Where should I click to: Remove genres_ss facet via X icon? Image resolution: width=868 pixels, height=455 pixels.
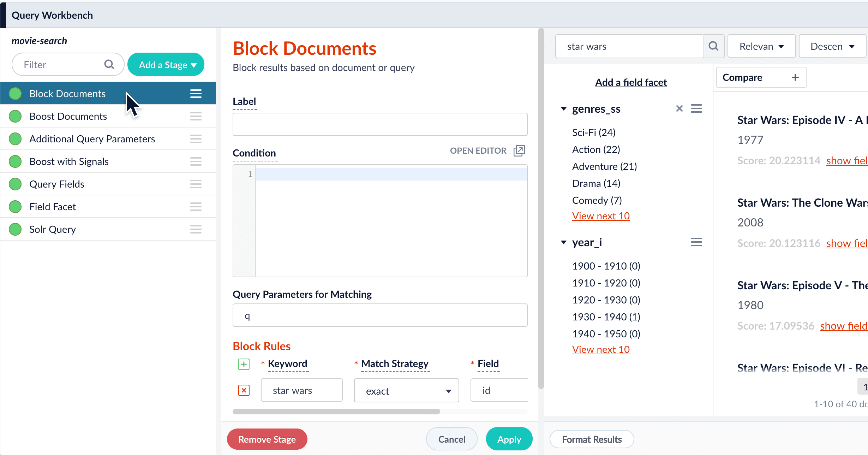[679, 108]
